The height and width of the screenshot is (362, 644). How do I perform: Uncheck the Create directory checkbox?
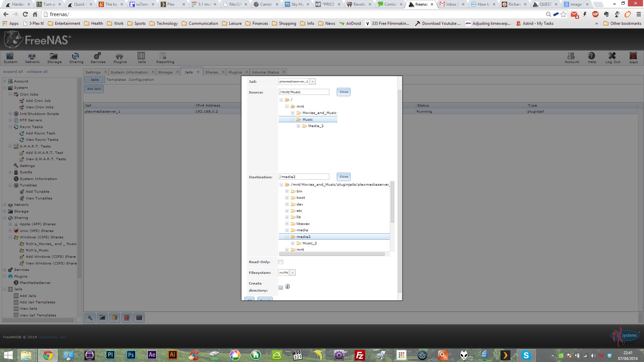click(281, 288)
